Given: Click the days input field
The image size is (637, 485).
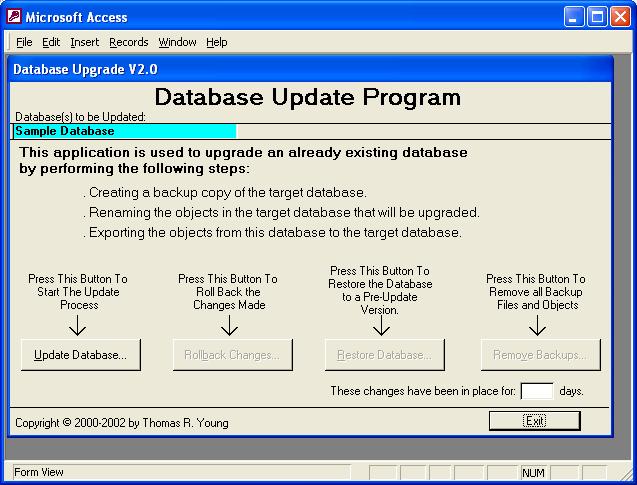Looking at the screenshot, I should coord(537,391).
